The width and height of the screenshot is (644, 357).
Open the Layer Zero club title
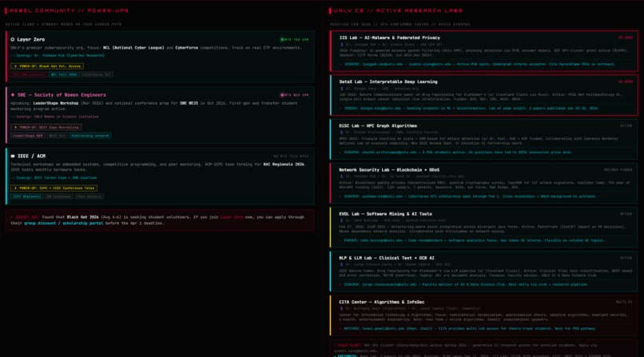pos(31,39)
